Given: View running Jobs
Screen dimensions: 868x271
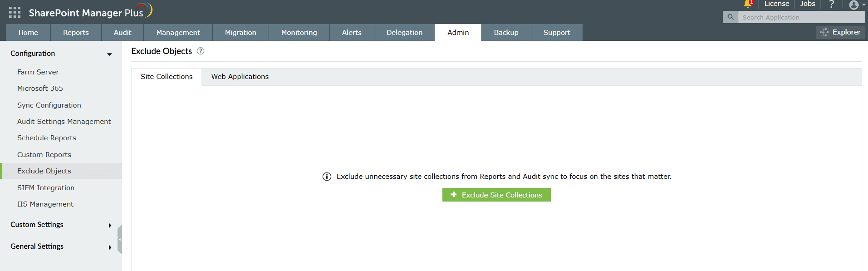Looking at the screenshot, I should (x=807, y=4).
